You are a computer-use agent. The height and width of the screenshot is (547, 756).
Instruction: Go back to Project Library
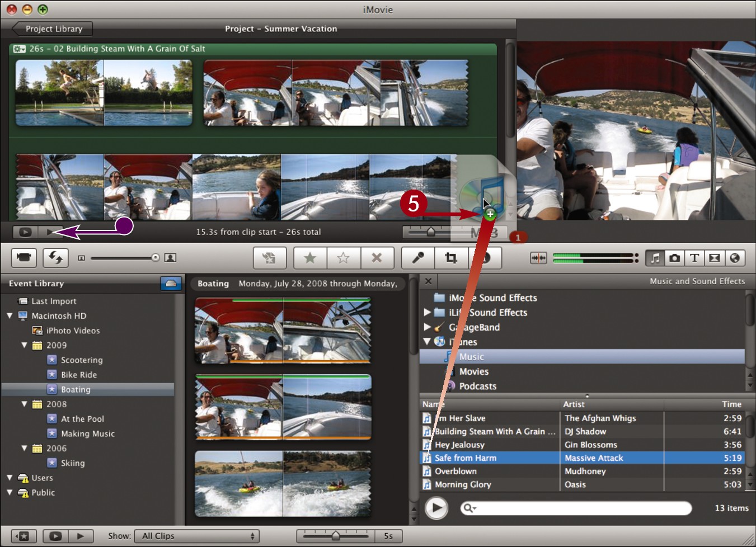tap(53, 29)
